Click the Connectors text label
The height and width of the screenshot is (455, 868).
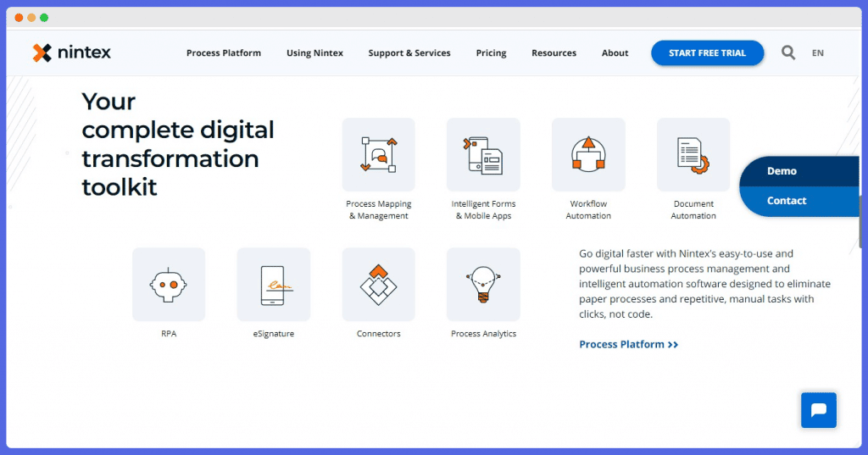coord(379,334)
